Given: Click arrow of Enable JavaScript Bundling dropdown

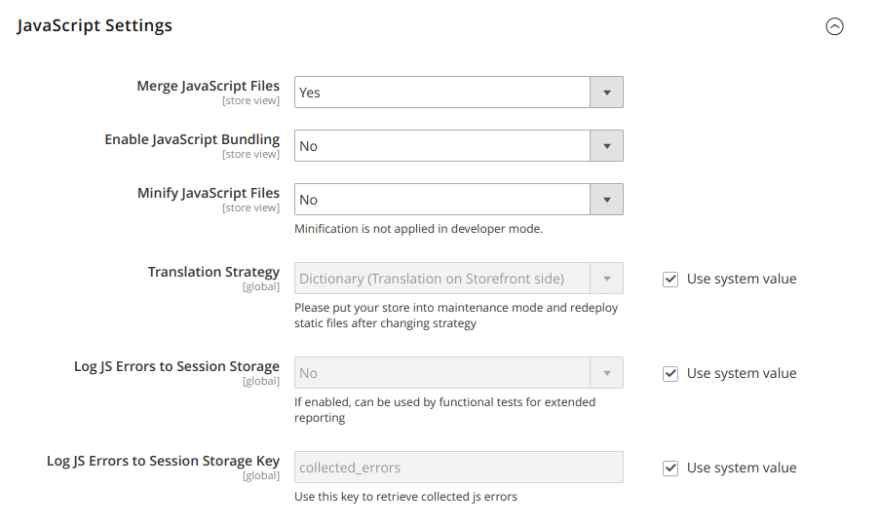Looking at the screenshot, I should tap(607, 146).
